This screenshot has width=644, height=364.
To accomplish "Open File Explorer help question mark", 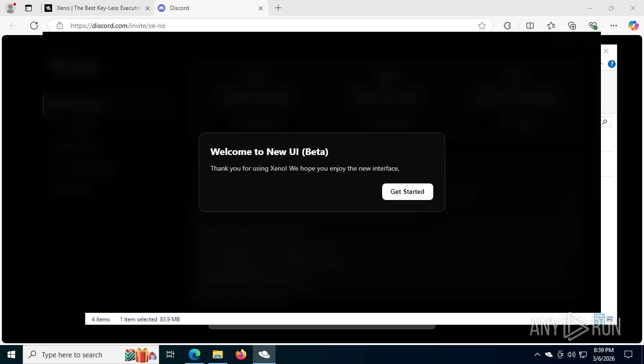I will pos(612,64).
